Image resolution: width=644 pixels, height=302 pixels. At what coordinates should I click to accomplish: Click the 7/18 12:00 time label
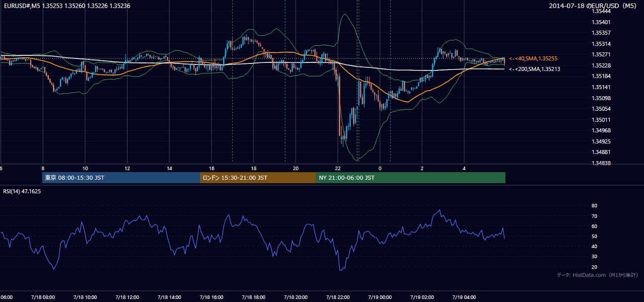[x=127, y=297]
